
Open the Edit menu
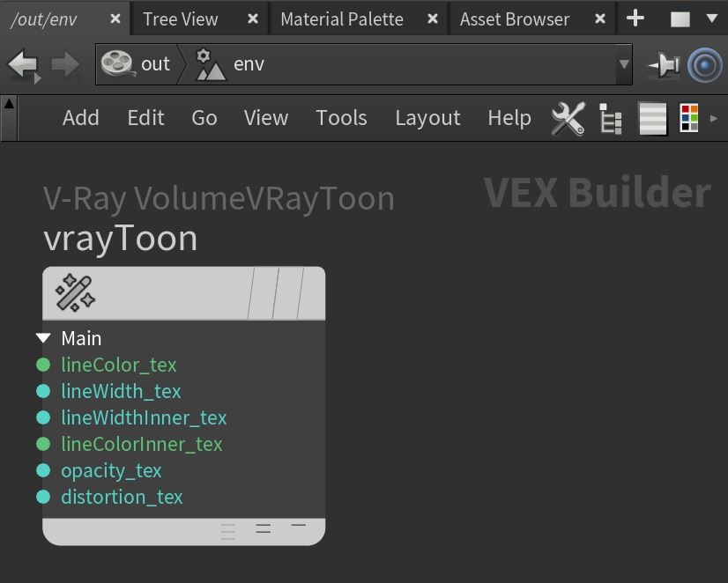pos(145,118)
